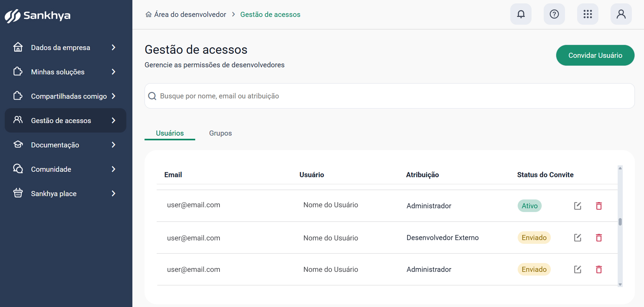Click the email in the Ativo row

[x=194, y=205]
